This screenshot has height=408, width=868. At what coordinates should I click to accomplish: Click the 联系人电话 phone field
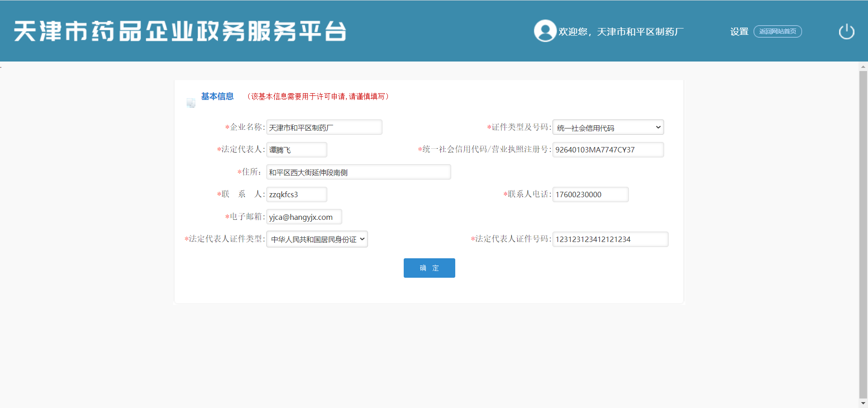coord(590,195)
